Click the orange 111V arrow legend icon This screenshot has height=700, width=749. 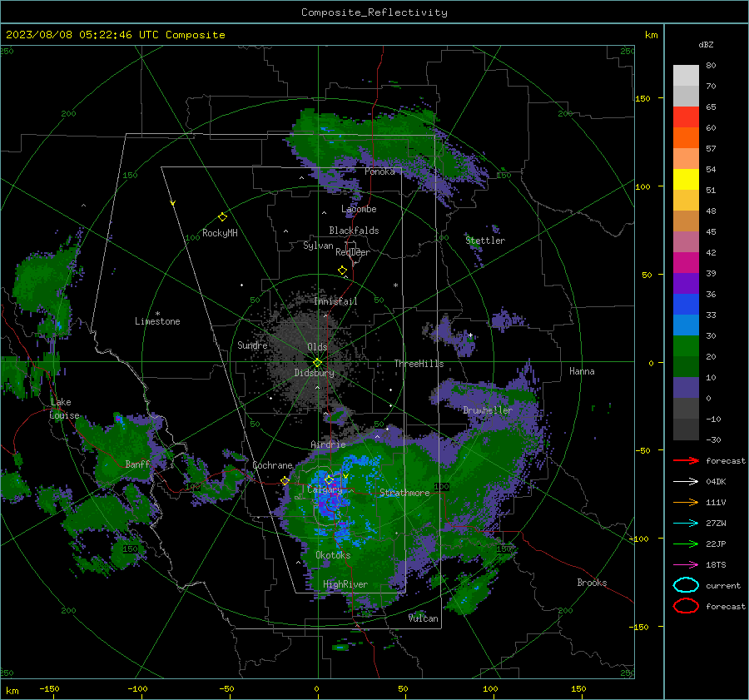[686, 502]
